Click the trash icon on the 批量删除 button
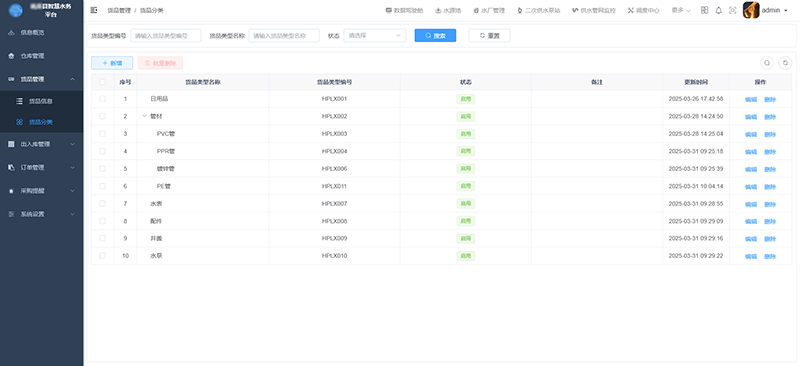Image resolution: width=800 pixels, height=366 pixels. 148,63
